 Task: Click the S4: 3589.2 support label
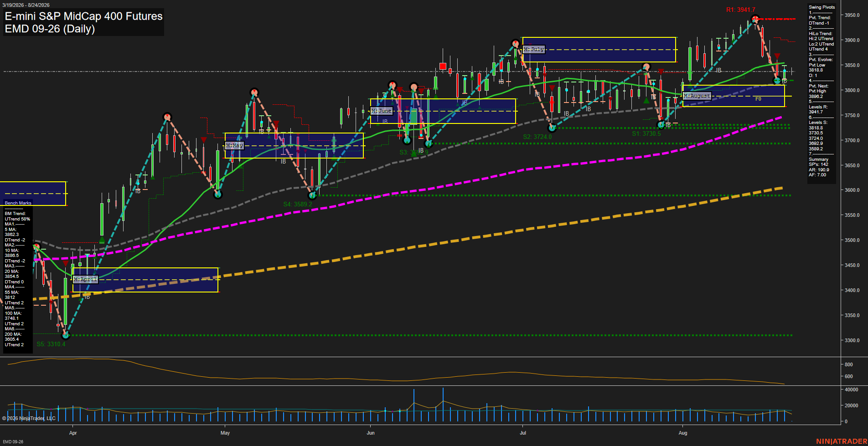point(298,204)
